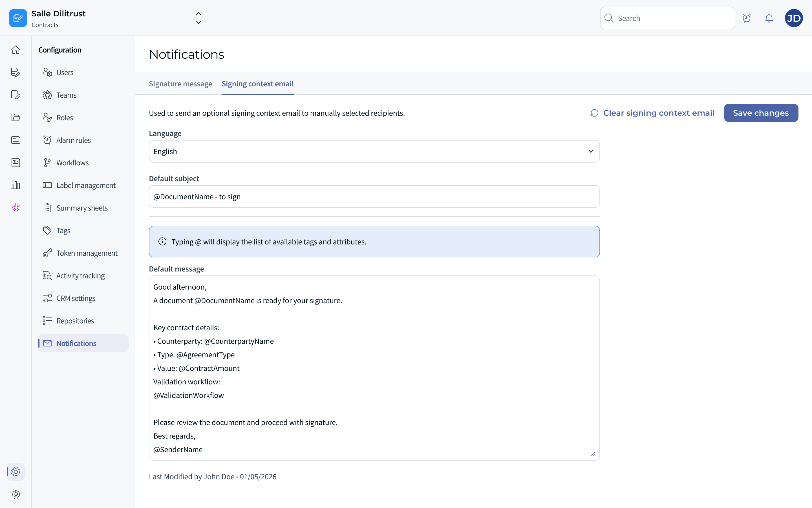Open Token management page
Image resolution: width=812 pixels, height=508 pixels.
83,253
